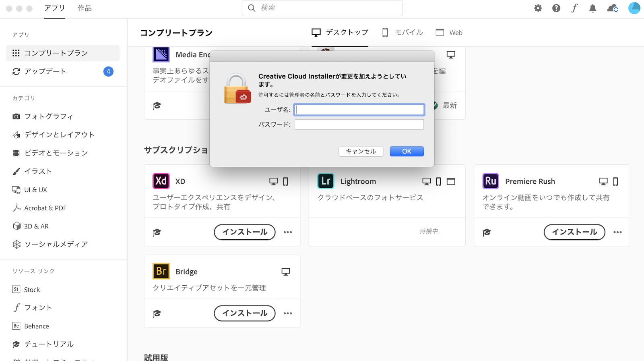Click the lock icon in installer dialog

tap(237, 88)
